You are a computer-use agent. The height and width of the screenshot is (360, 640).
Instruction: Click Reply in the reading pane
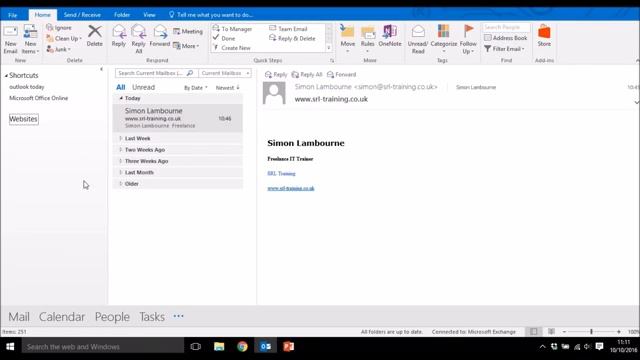tap(276, 75)
